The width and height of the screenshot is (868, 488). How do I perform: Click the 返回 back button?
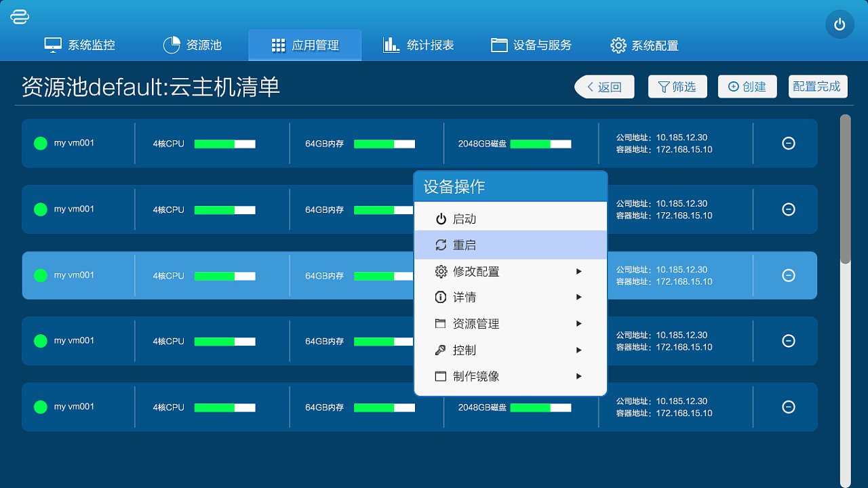[x=604, y=87]
